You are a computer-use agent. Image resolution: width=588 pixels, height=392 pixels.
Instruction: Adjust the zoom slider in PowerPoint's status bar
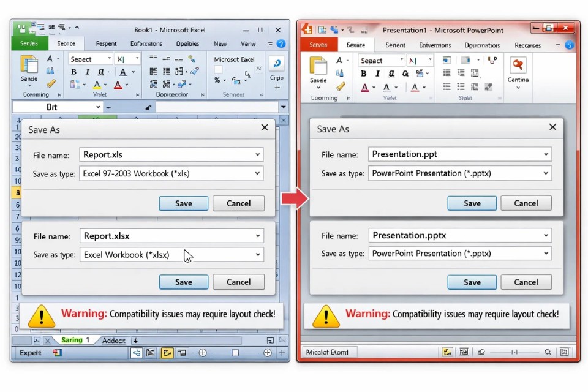click(513, 351)
